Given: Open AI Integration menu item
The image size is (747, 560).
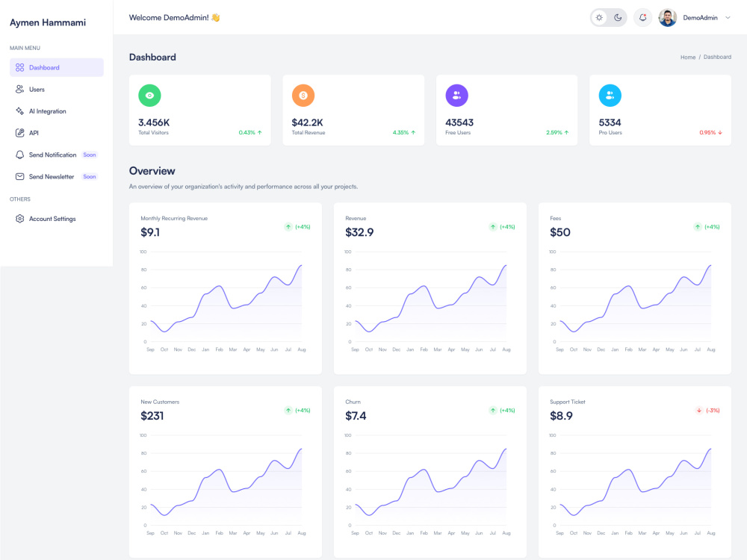Looking at the screenshot, I should 57,111.
